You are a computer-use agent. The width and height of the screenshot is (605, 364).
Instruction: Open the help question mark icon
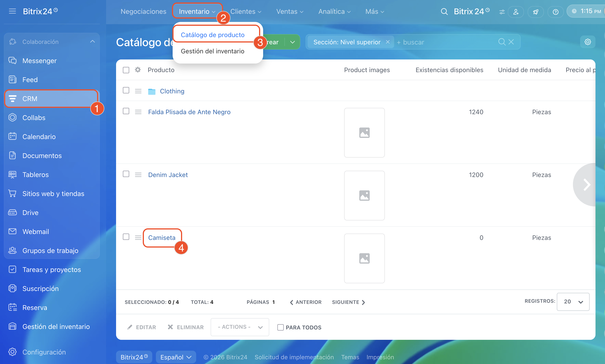555,12
